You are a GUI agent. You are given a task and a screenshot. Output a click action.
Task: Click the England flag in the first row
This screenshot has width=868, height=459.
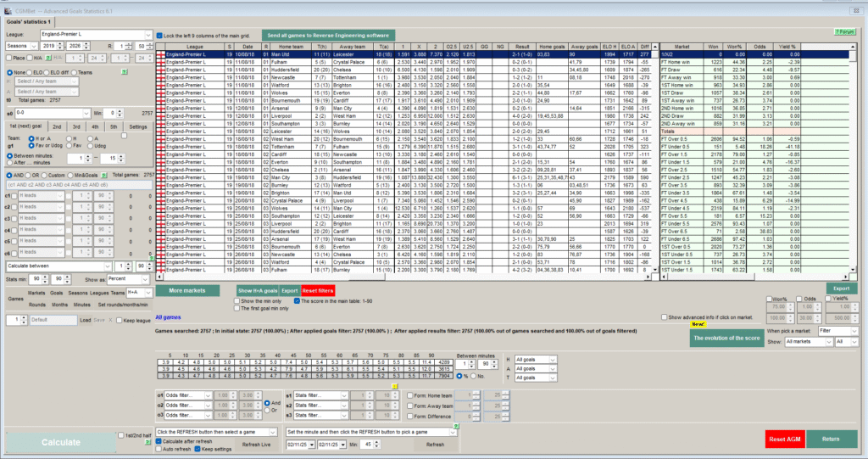pos(161,54)
